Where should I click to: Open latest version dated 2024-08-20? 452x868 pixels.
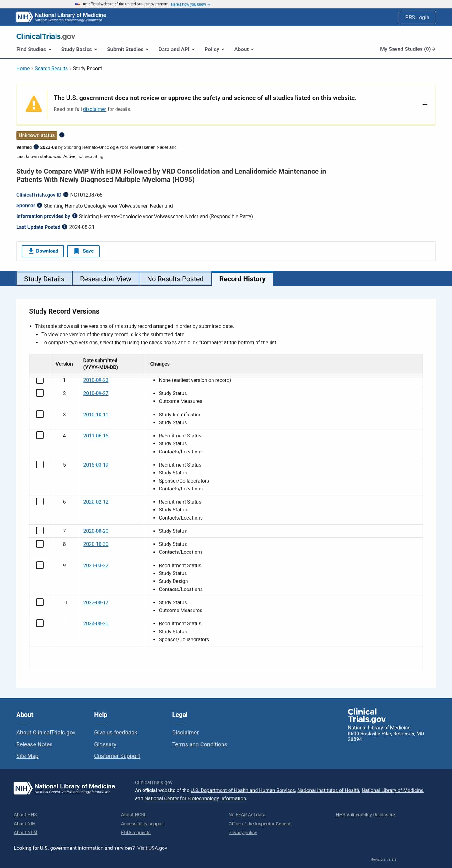(x=96, y=623)
